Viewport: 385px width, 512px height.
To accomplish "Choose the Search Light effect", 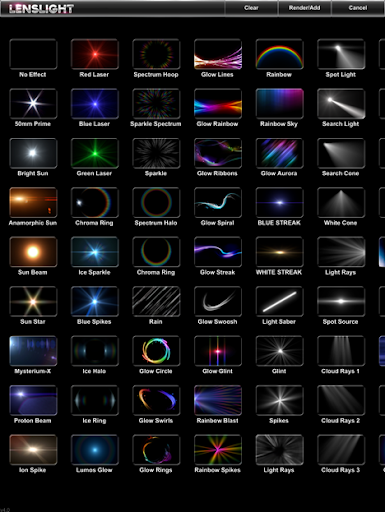I will pyautogui.click(x=341, y=104).
